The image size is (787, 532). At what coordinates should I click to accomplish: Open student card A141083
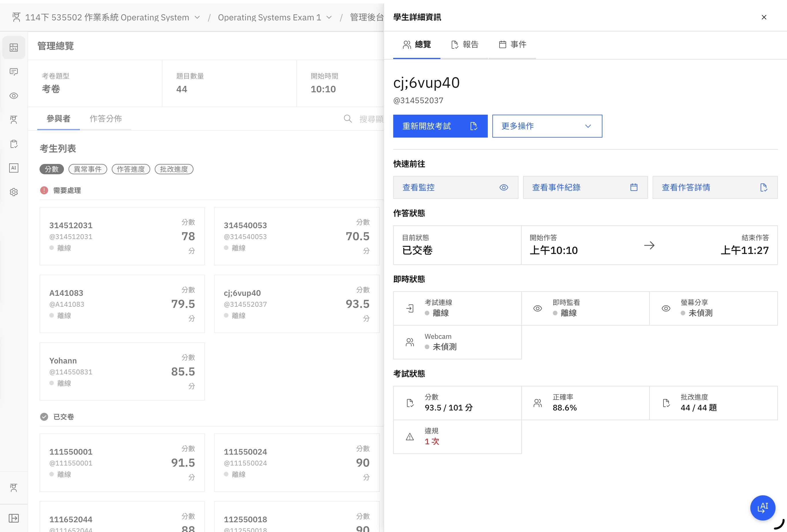pyautogui.click(x=122, y=304)
